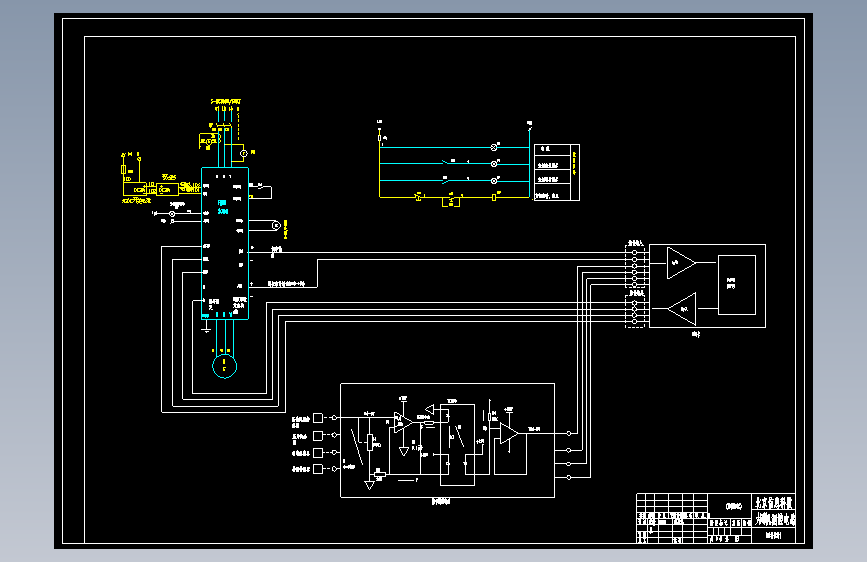Click the vertical yellow text in the legend table

point(574,164)
